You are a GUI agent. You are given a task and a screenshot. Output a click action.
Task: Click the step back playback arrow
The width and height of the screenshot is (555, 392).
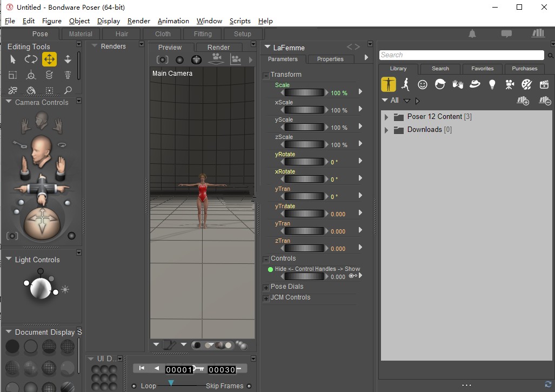click(156, 368)
